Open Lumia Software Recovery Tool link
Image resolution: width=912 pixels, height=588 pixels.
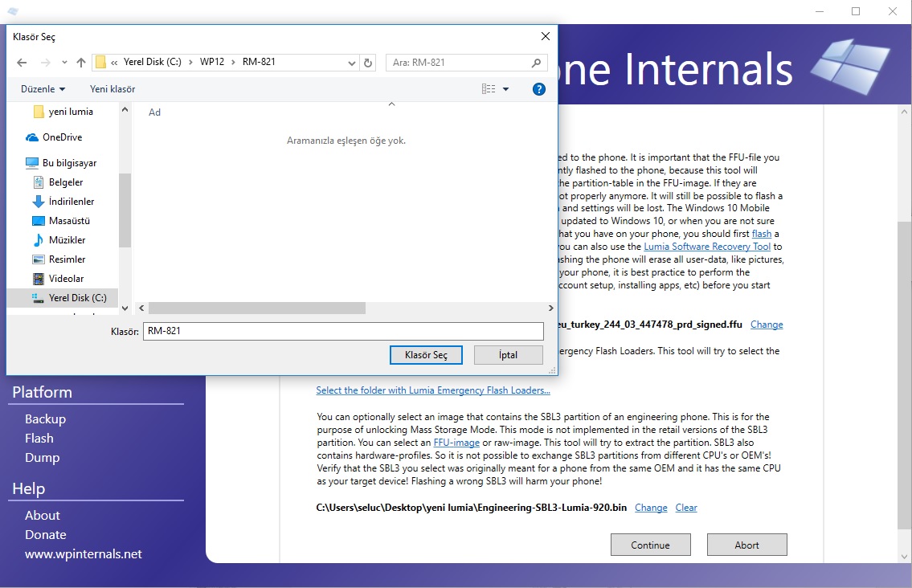coord(706,247)
